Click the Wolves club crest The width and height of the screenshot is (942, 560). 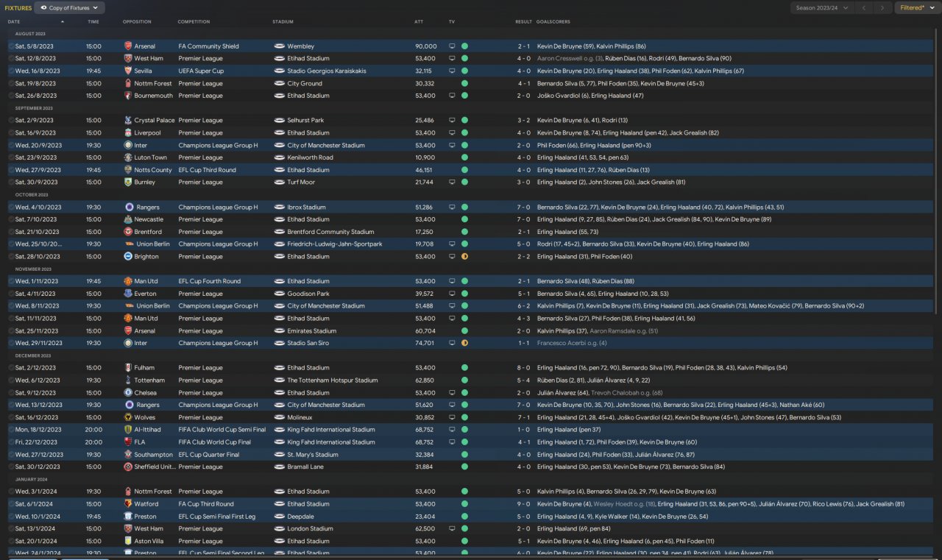[x=129, y=417]
